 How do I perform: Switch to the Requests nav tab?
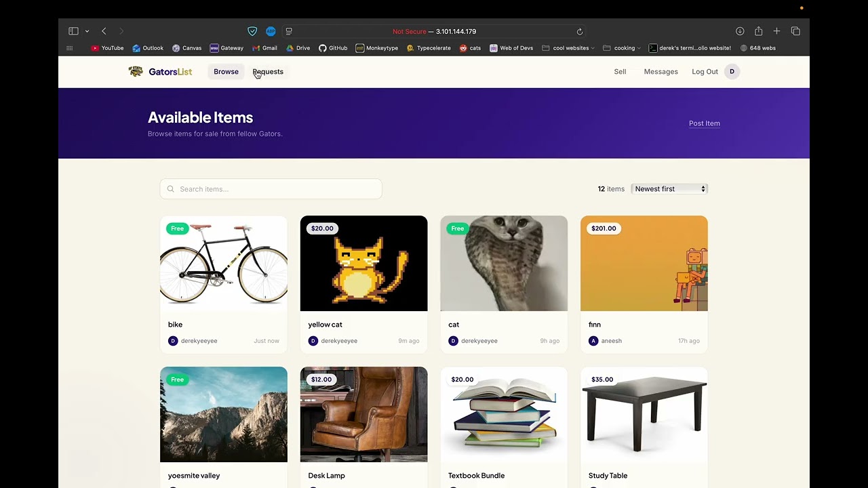click(268, 72)
